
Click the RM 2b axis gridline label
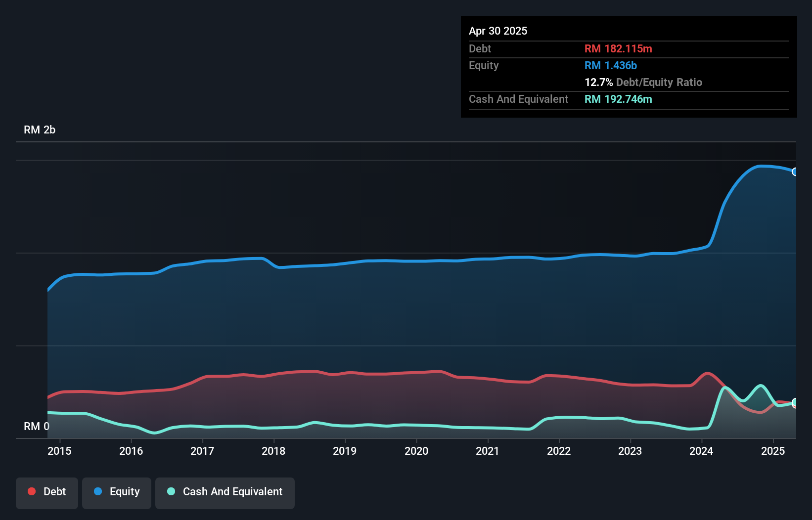(x=40, y=130)
